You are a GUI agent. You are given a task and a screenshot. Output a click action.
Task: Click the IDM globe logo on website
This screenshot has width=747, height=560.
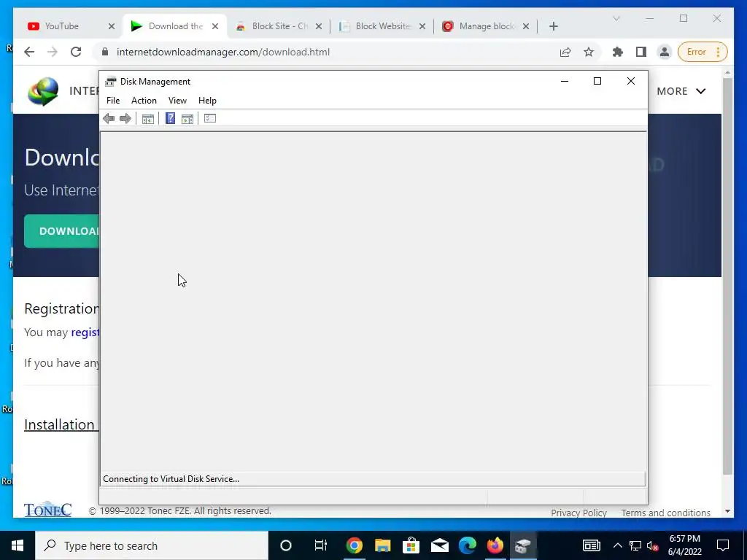pyautogui.click(x=43, y=91)
